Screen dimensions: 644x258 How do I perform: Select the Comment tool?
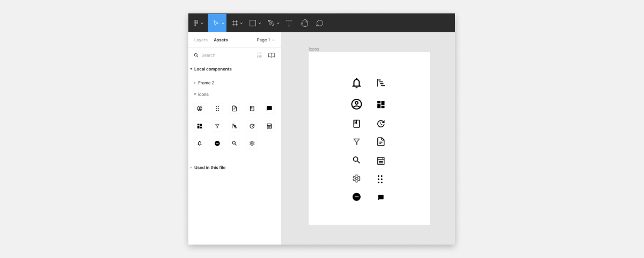click(x=319, y=23)
